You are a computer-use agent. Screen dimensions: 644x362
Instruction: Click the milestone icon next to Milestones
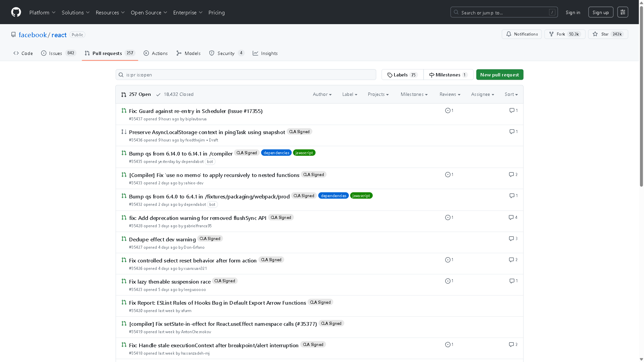(432, 75)
